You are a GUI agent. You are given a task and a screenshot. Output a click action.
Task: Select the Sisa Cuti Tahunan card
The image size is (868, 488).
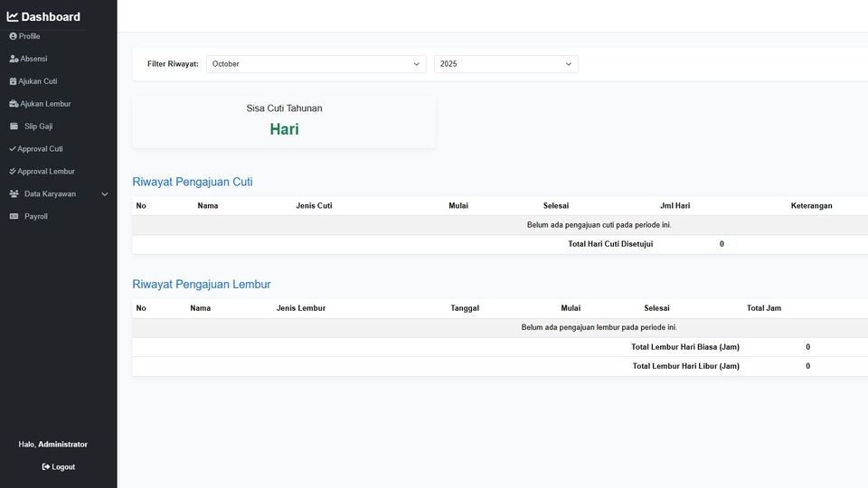(284, 120)
